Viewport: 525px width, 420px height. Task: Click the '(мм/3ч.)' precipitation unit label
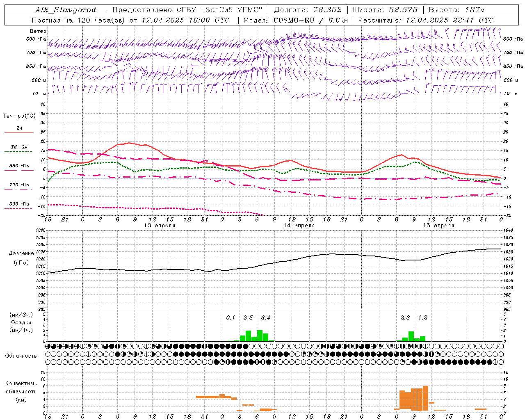point(21,315)
